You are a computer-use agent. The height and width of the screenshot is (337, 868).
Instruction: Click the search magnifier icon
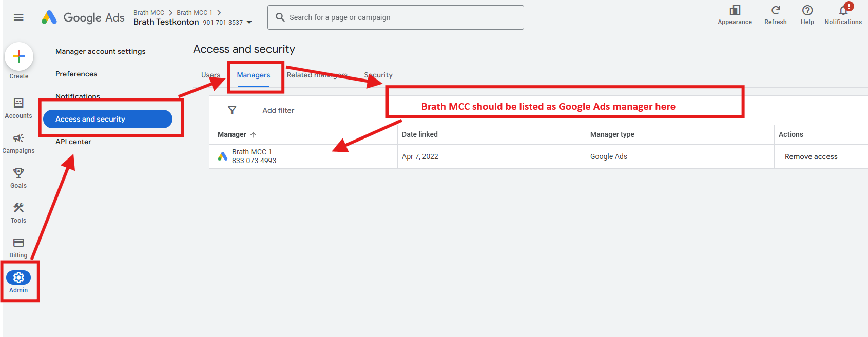(x=280, y=17)
